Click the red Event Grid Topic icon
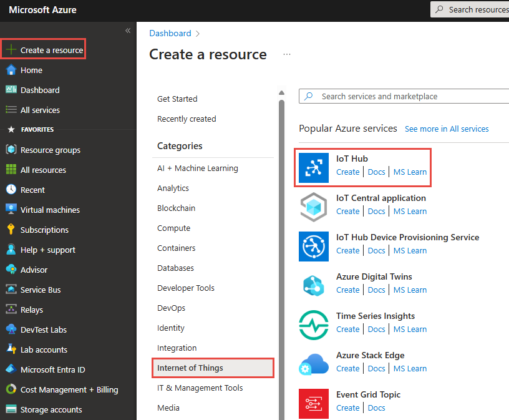509x420 pixels. click(314, 404)
